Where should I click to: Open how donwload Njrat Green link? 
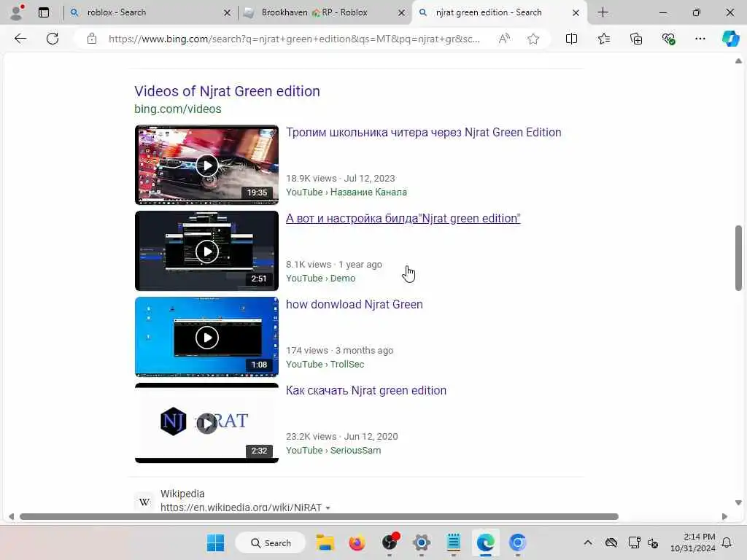coord(355,304)
